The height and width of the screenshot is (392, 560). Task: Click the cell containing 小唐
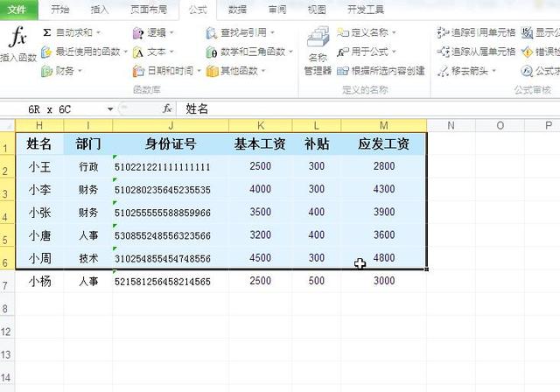click(x=39, y=234)
